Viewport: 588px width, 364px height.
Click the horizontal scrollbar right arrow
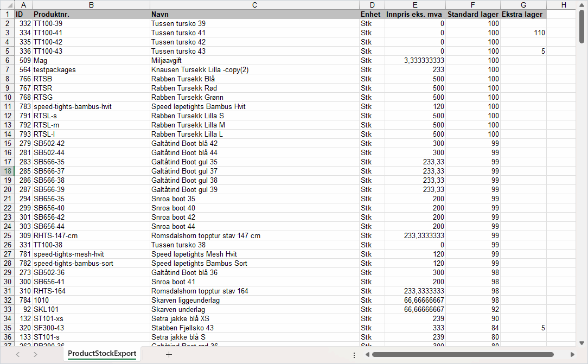coord(572,355)
